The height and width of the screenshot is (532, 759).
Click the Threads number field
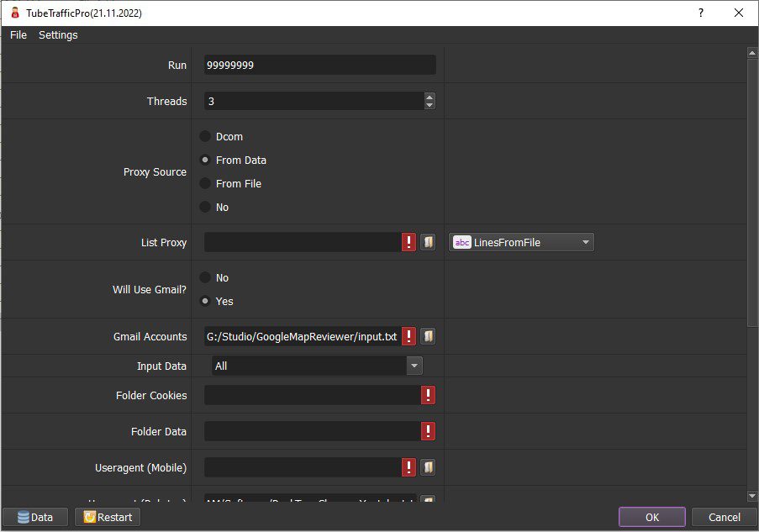coord(314,101)
